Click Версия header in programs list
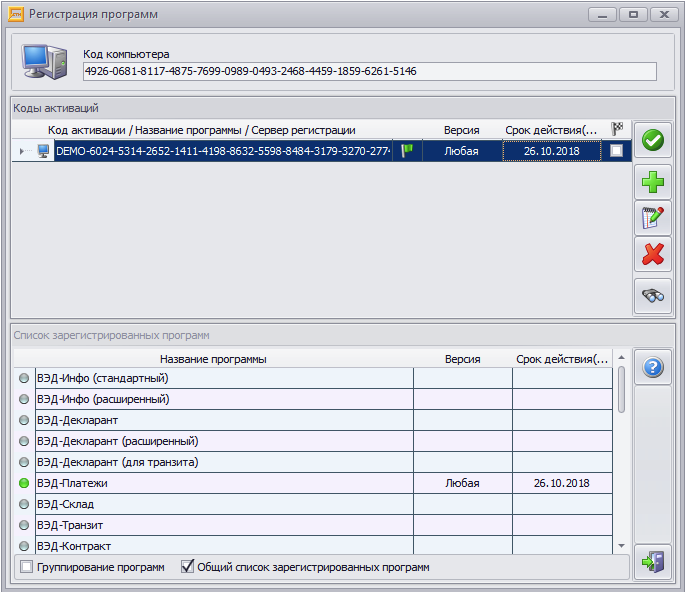685x592 pixels. pyautogui.click(x=462, y=359)
